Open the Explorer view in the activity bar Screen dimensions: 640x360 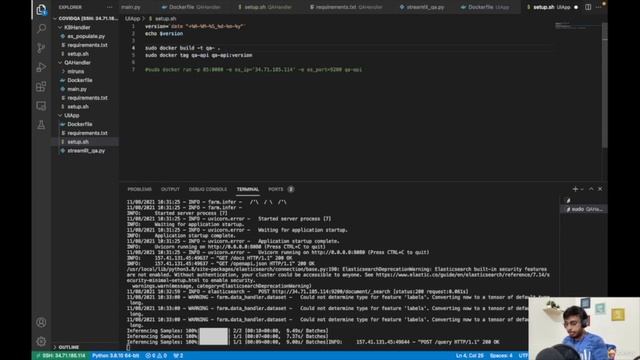pyautogui.click(x=41, y=10)
